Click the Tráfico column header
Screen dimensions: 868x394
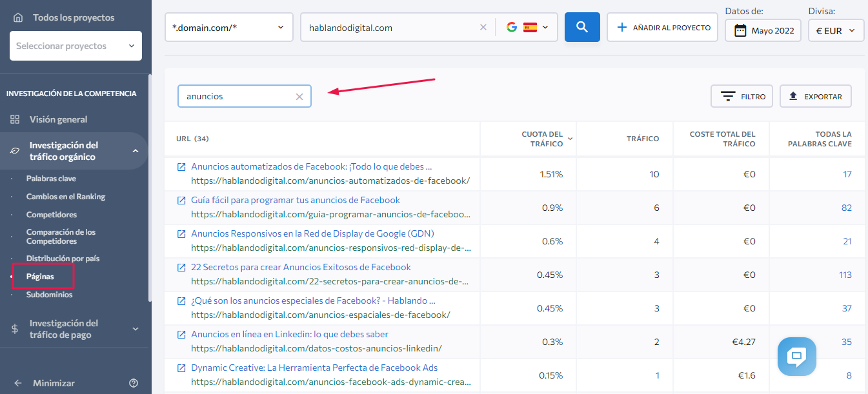(x=643, y=139)
